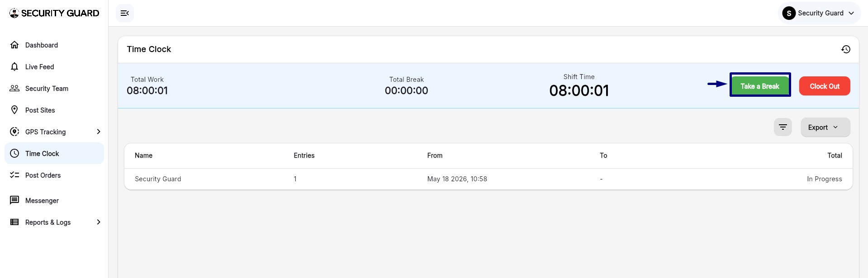Screen dimensions: 868x278
Task: Click the To column header
Action: (x=603, y=155)
